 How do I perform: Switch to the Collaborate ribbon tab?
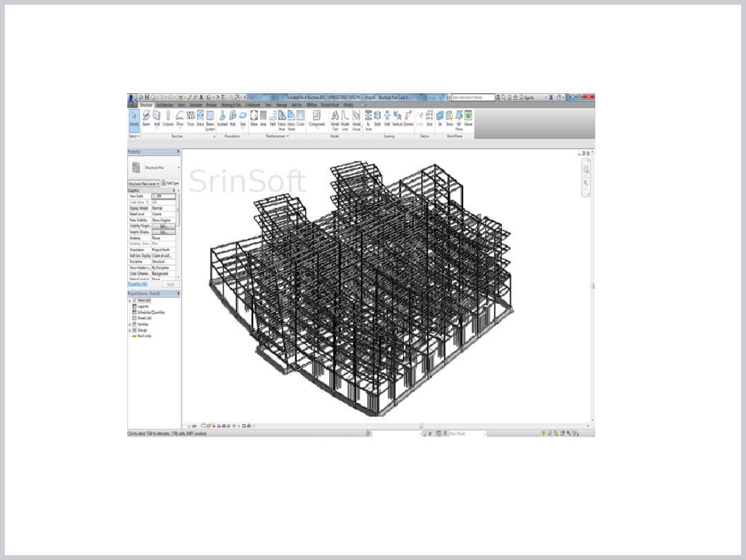[x=252, y=104]
